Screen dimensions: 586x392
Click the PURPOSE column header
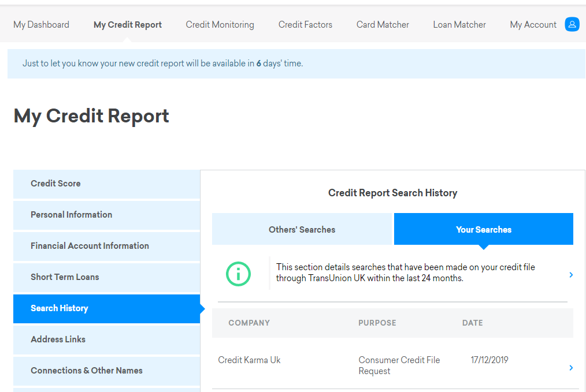(x=377, y=323)
